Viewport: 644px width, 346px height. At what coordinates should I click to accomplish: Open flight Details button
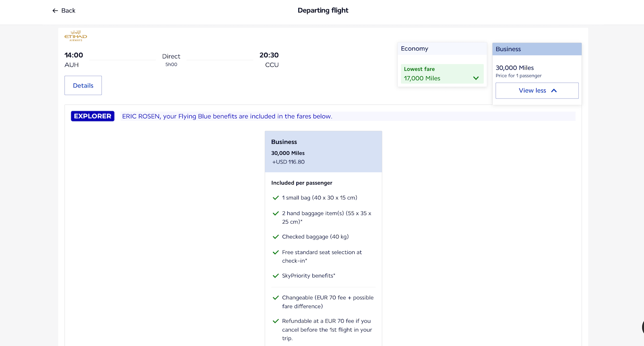[x=83, y=85]
